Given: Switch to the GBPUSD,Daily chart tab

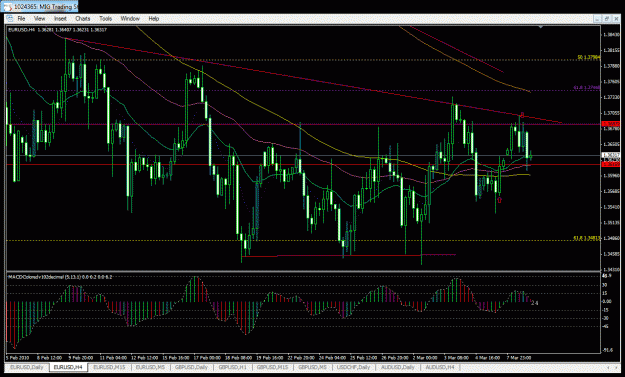Looking at the screenshot, I should coord(191,367).
